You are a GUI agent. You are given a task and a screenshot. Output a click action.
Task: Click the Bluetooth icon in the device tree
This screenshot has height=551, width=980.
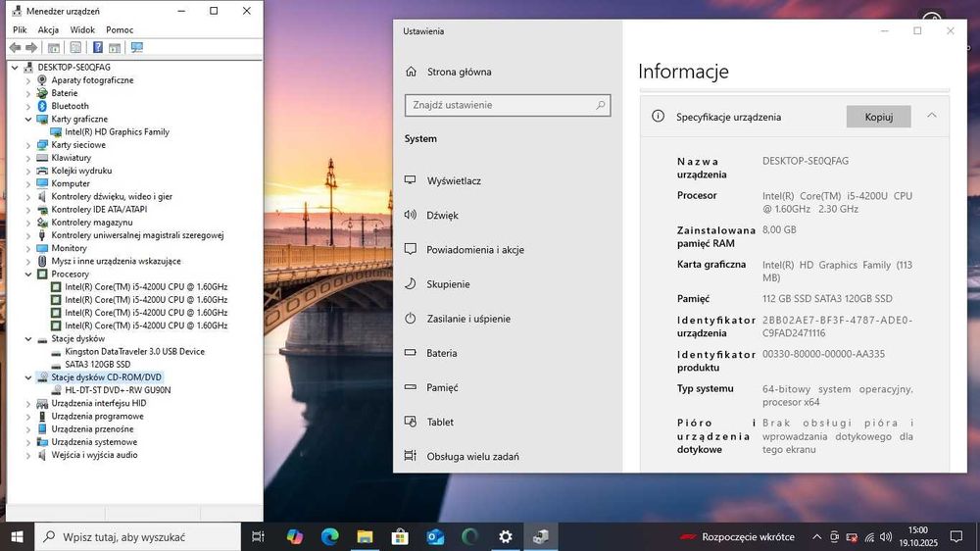click(x=42, y=106)
